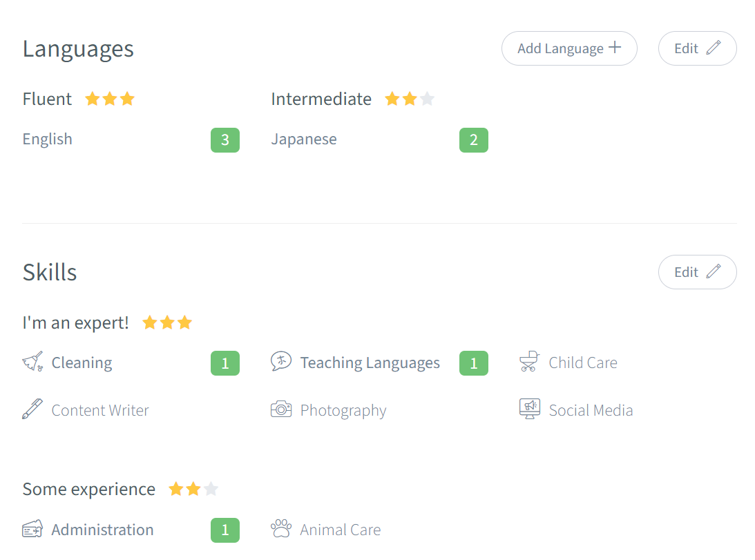This screenshot has height=560, width=755.
Task: Click the Cleaning broom icon
Action: pos(32,363)
